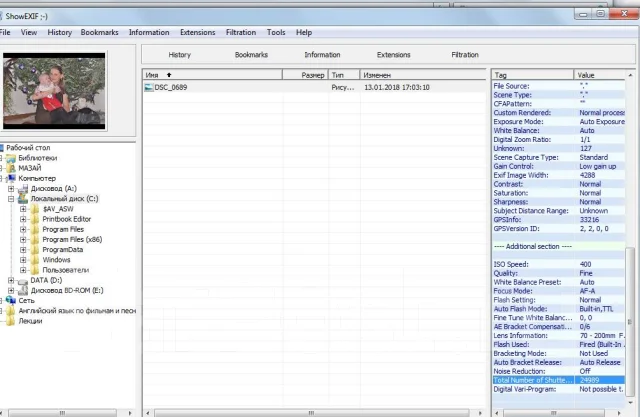Select the ISO Speed tag row
640x417 pixels.
coord(558,264)
